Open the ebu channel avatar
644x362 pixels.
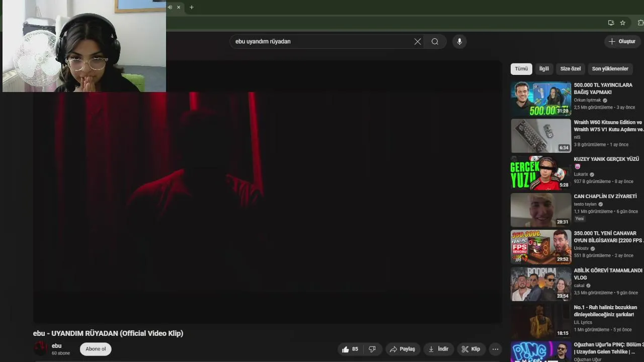pos(40,348)
